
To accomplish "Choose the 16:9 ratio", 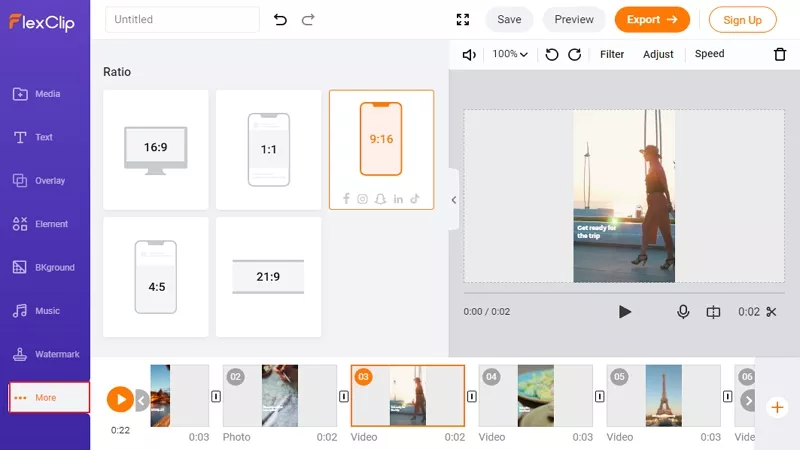I will 156,149.
